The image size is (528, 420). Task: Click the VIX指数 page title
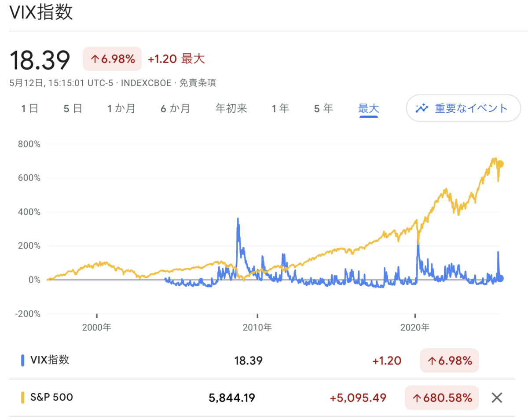pyautogui.click(x=41, y=12)
